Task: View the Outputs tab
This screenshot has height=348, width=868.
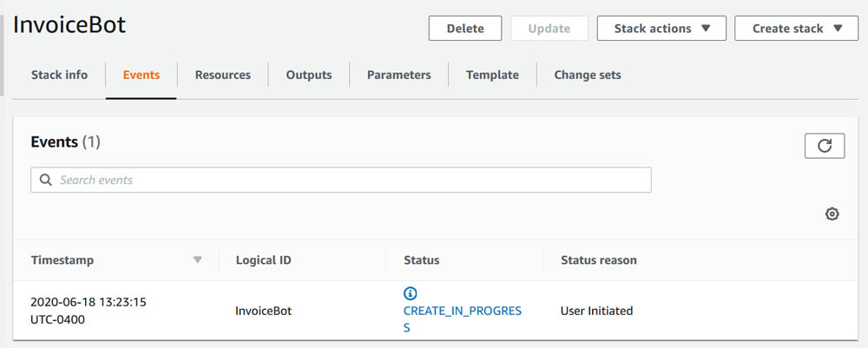Action: [x=309, y=75]
